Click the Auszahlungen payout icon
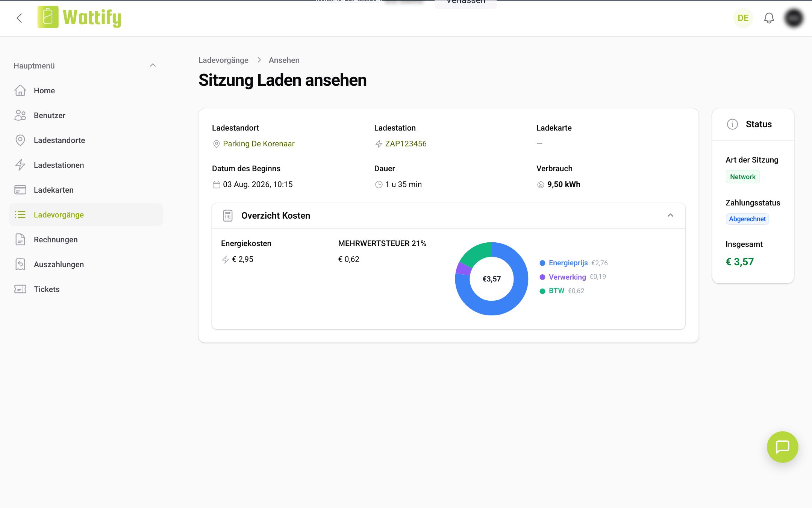Viewport: 812px width, 508px height. click(20, 264)
